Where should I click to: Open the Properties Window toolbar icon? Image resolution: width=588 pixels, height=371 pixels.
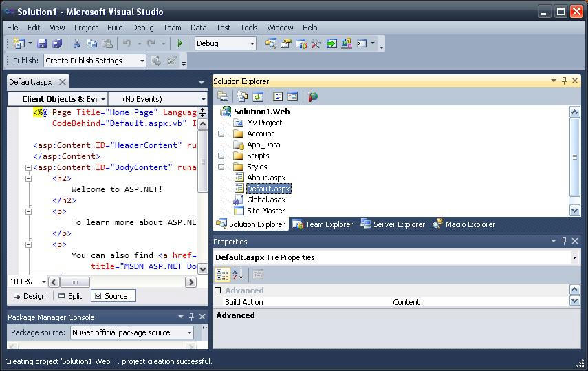[x=286, y=43]
